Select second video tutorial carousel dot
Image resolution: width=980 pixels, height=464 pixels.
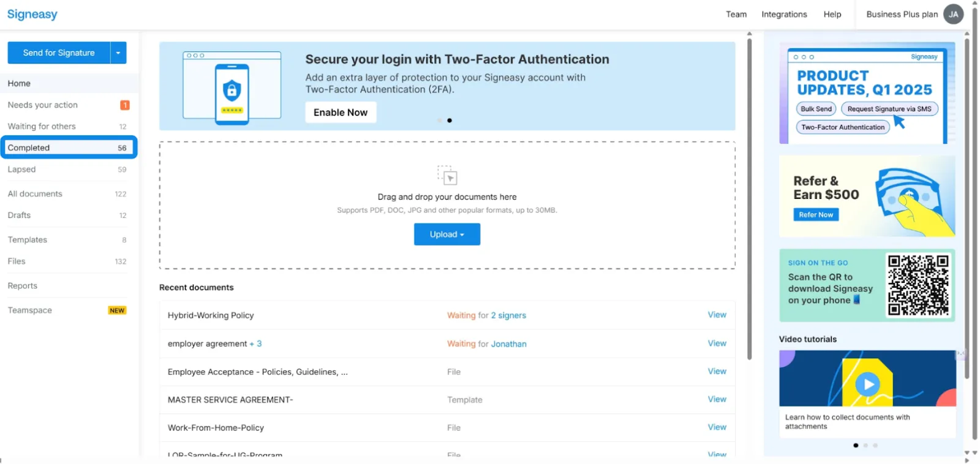click(x=865, y=446)
